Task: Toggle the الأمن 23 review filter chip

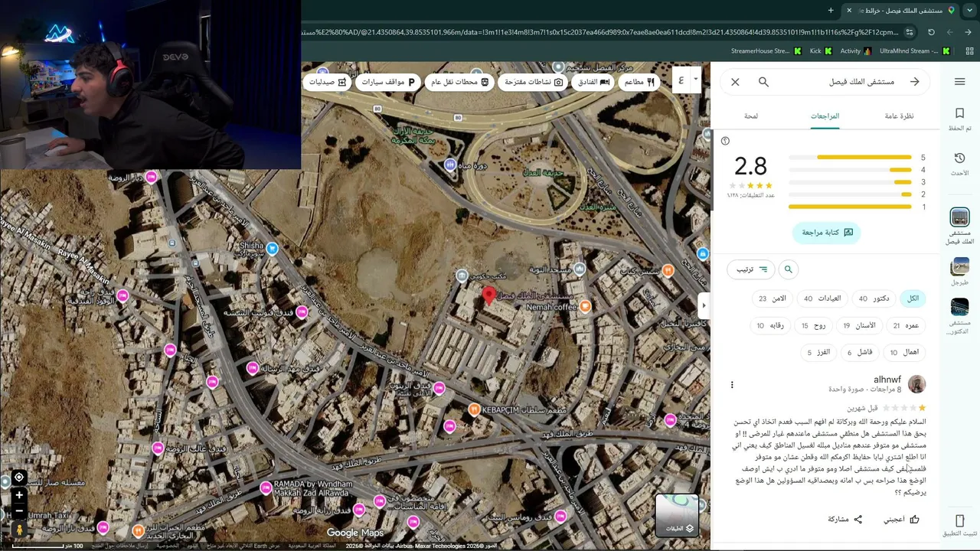Action: [773, 298]
